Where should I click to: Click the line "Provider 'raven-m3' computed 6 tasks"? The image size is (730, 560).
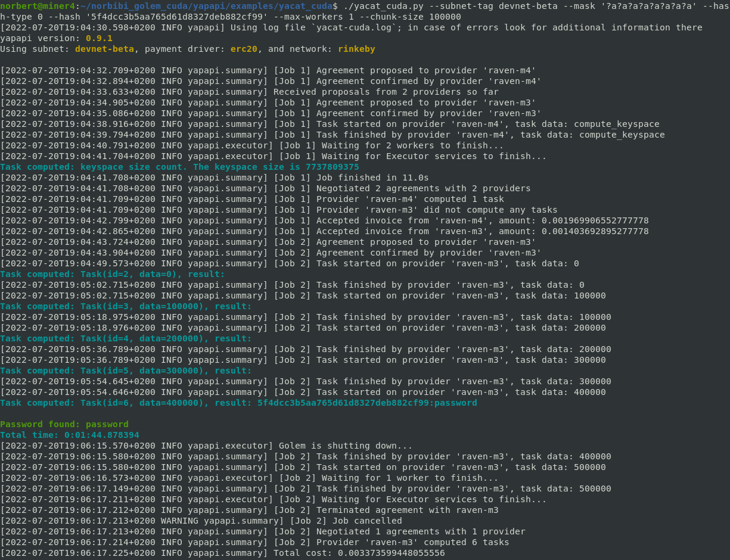[x=254, y=542]
